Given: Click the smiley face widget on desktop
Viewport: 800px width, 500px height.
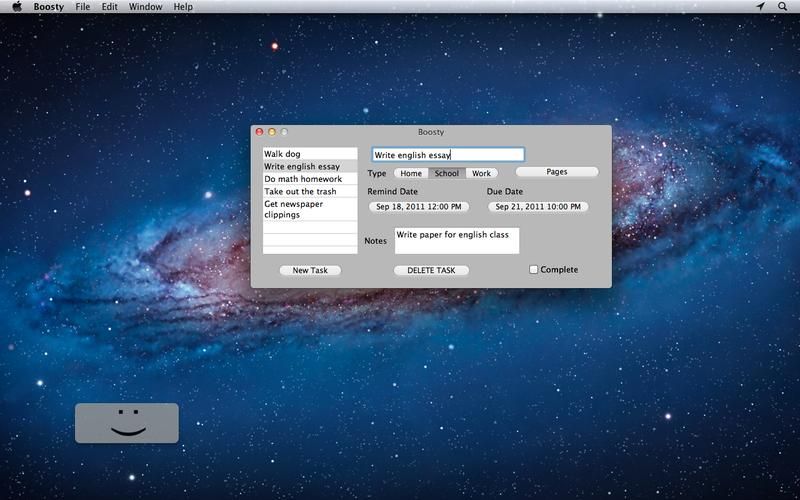Looking at the screenshot, I should tap(127, 423).
